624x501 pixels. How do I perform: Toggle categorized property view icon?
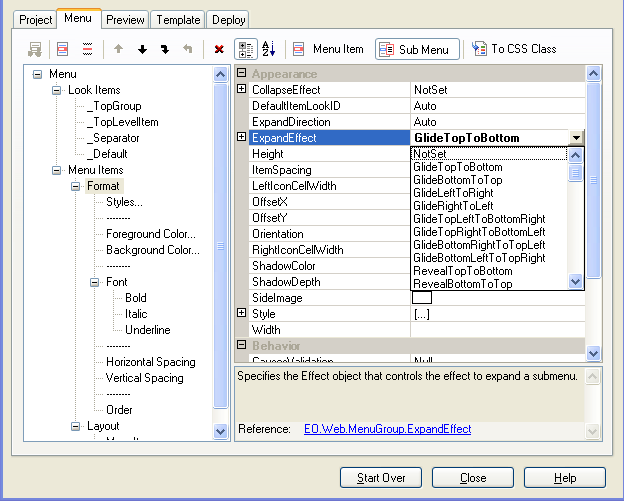[246, 49]
